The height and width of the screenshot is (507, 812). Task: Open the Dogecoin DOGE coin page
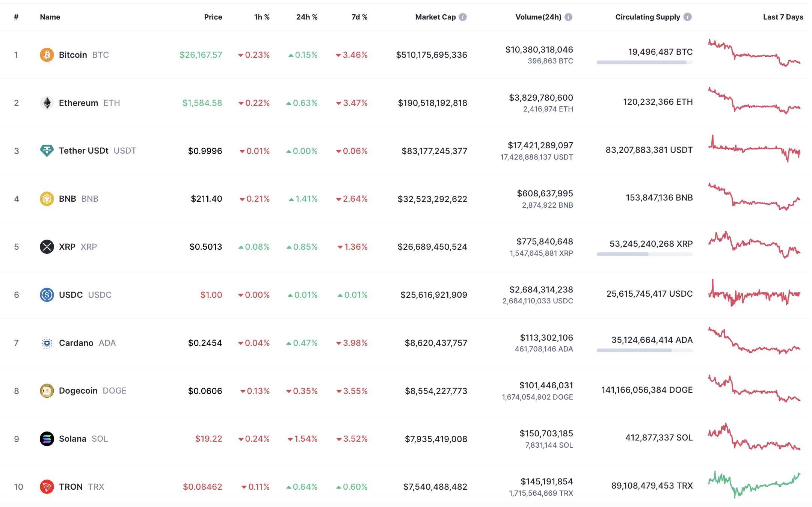(x=78, y=391)
